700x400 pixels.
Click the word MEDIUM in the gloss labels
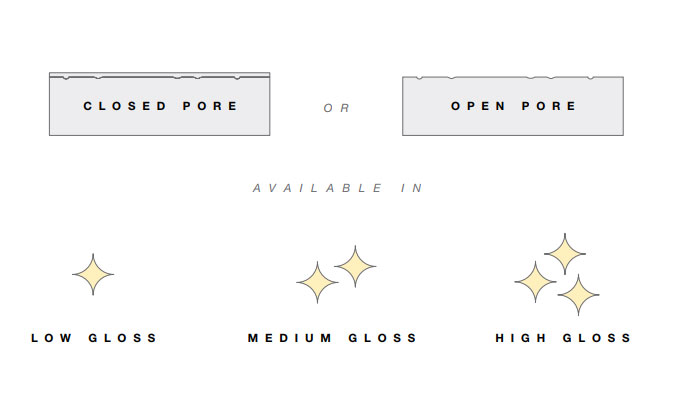coord(290,338)
